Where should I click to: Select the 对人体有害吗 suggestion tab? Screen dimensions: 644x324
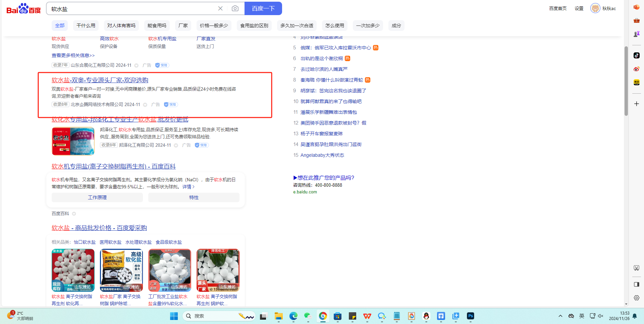pos(121,26)
